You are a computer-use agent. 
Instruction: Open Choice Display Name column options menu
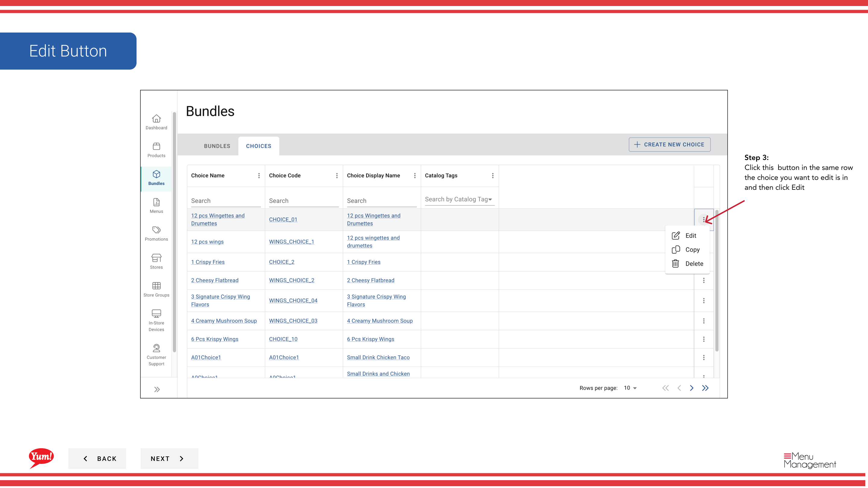pyautogui.click(x=415, y=175)
